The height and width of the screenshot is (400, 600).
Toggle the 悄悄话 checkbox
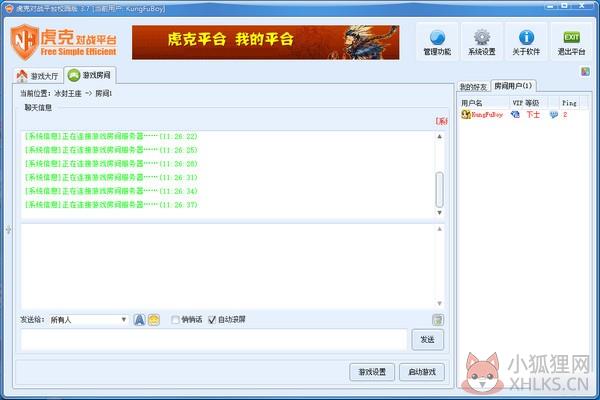click(176, 320)
